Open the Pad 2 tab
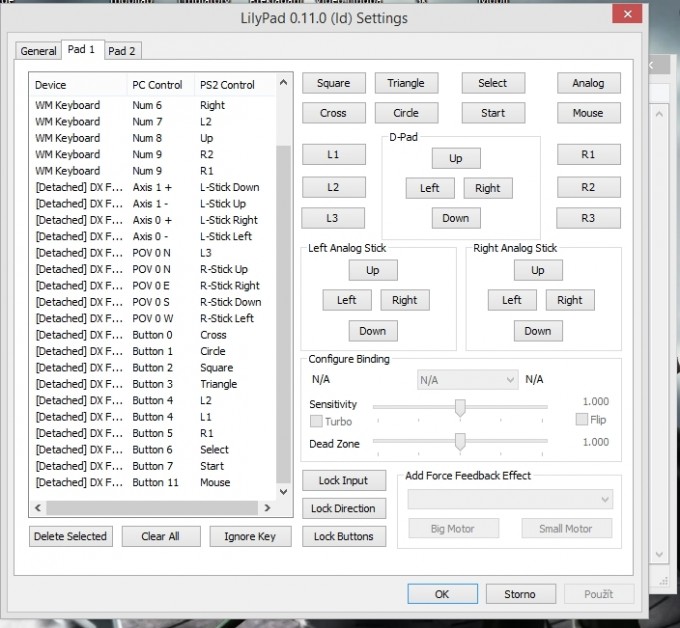This screenshot has height=628, width=680. click(x=122, y=51)
